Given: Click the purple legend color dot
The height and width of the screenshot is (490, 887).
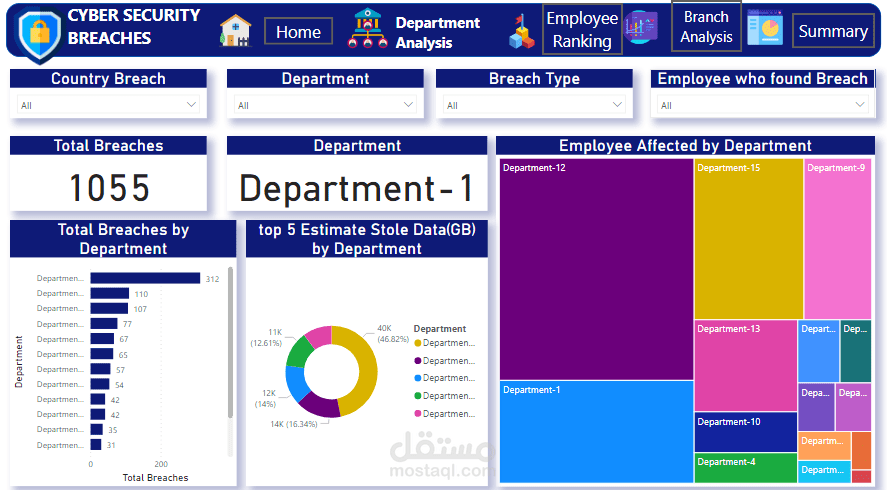Looking at the screenshot, I should coord(418,360).
